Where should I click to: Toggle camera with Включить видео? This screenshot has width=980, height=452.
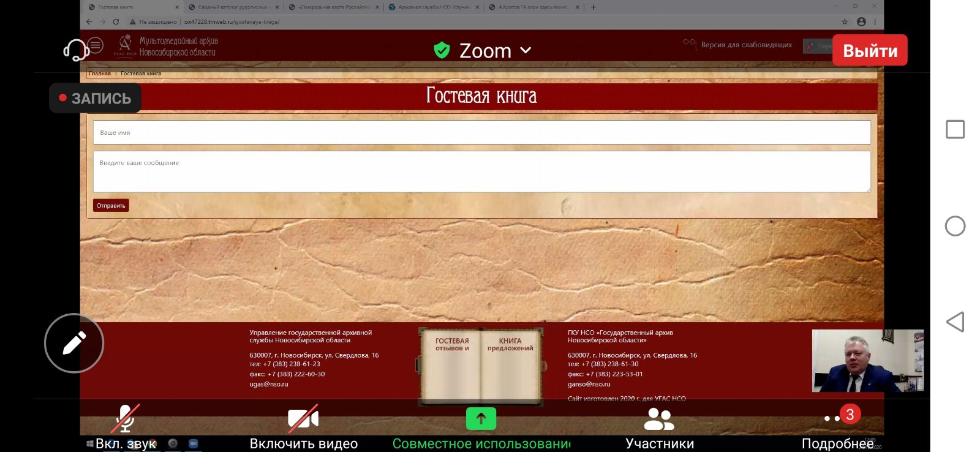click(303, 428)
